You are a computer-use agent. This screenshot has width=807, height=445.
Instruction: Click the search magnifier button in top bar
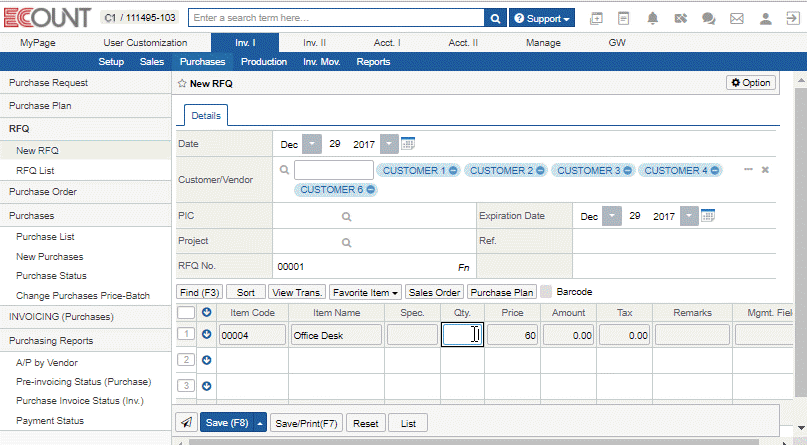pos(495,18)
